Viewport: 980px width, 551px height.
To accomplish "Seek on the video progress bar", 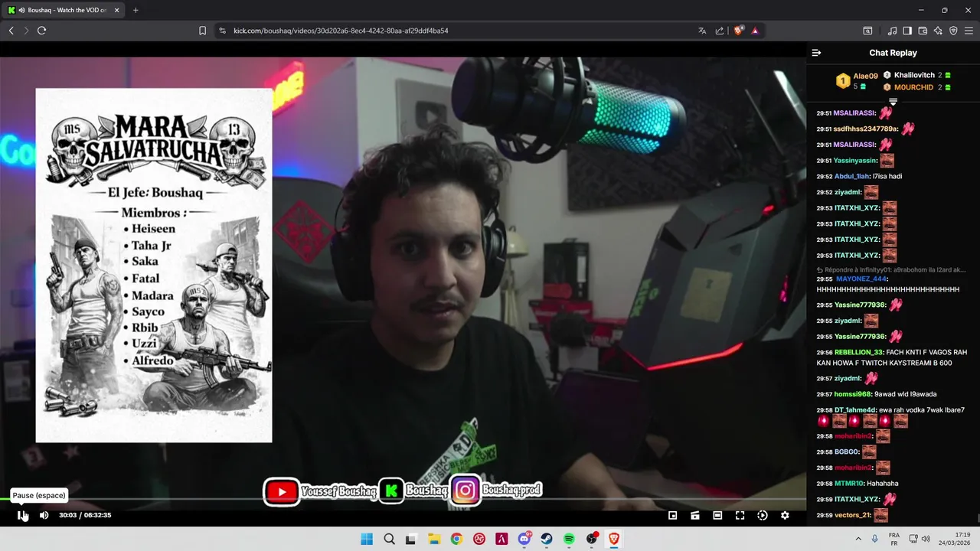I will 403,499.
